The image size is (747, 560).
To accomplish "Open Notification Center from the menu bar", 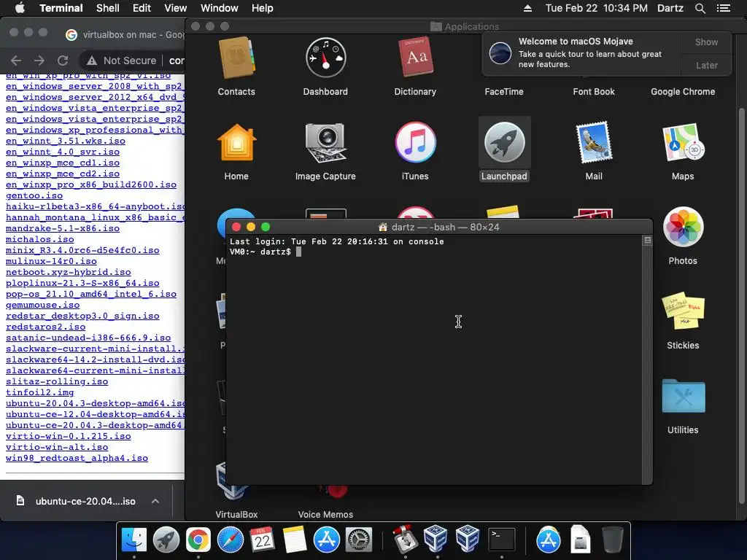I will coord(723,8).
